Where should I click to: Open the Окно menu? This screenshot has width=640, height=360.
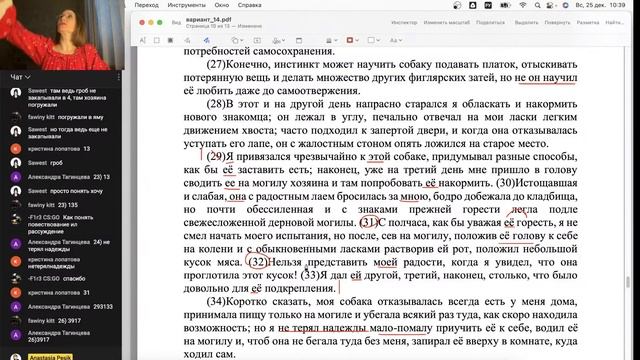(222, 5)
